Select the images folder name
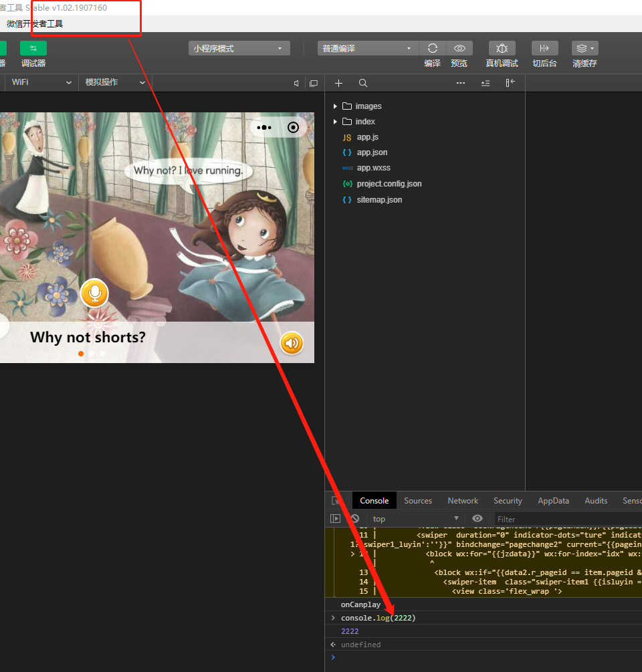Image resolution: width=642 pixels, height=672 pixels. coord(368,106)
